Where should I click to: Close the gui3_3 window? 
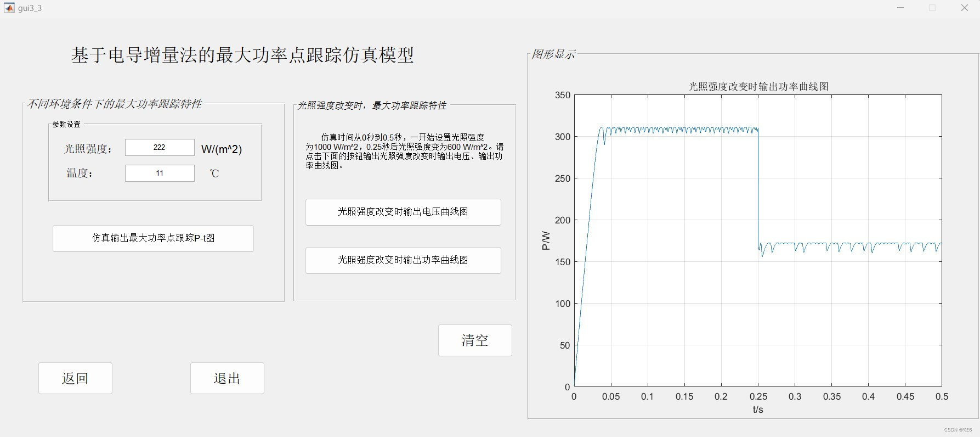pyautogui.click(x=965, y=8)
